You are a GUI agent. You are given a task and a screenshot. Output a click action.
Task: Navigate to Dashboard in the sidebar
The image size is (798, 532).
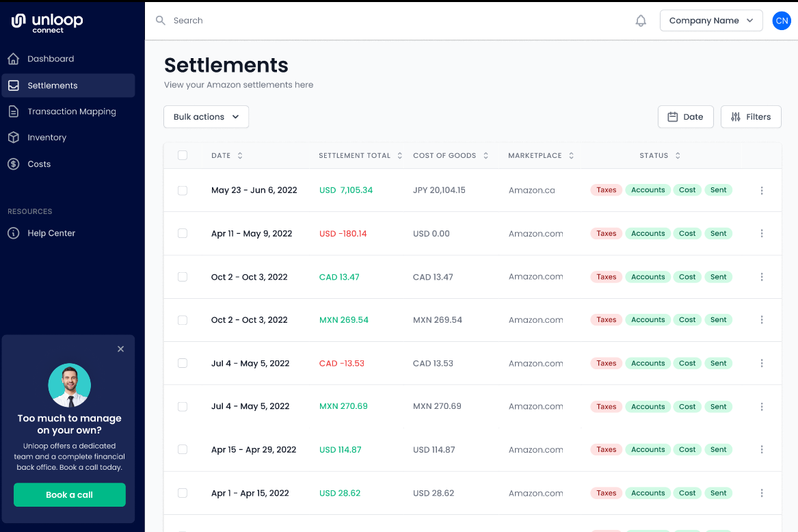(x=52, y=59)
